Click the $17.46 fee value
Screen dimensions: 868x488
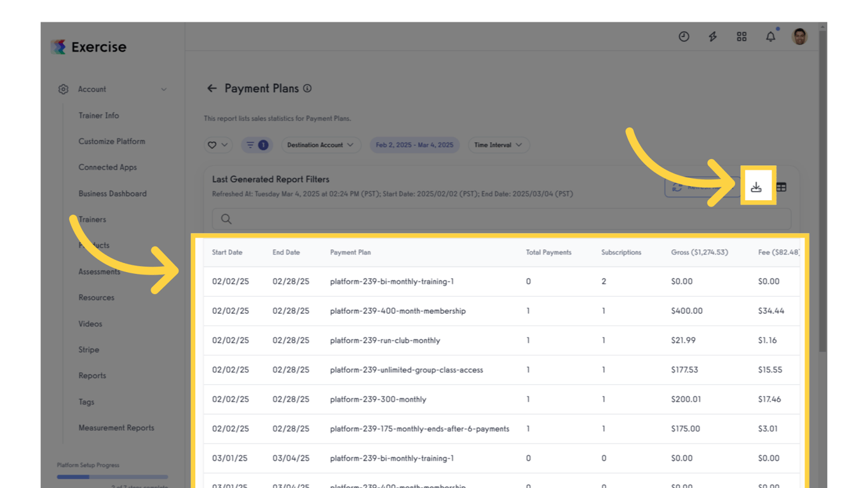point(770,400)
